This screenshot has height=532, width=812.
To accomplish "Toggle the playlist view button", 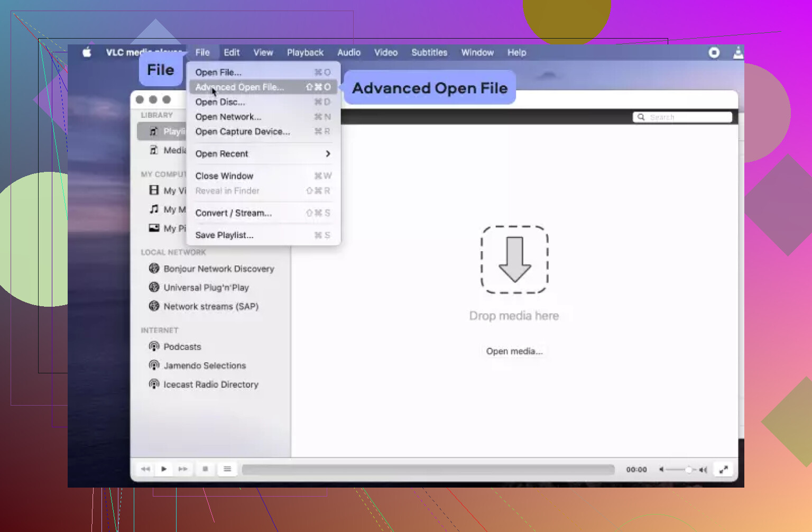I will click(x=227, y=469).
